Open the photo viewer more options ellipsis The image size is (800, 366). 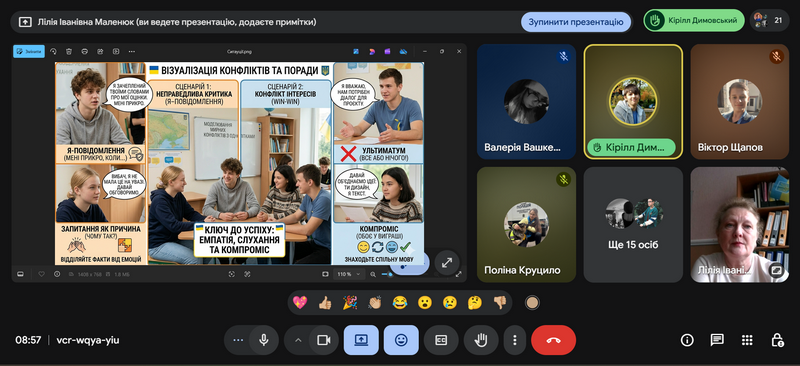tap(132, 51)
